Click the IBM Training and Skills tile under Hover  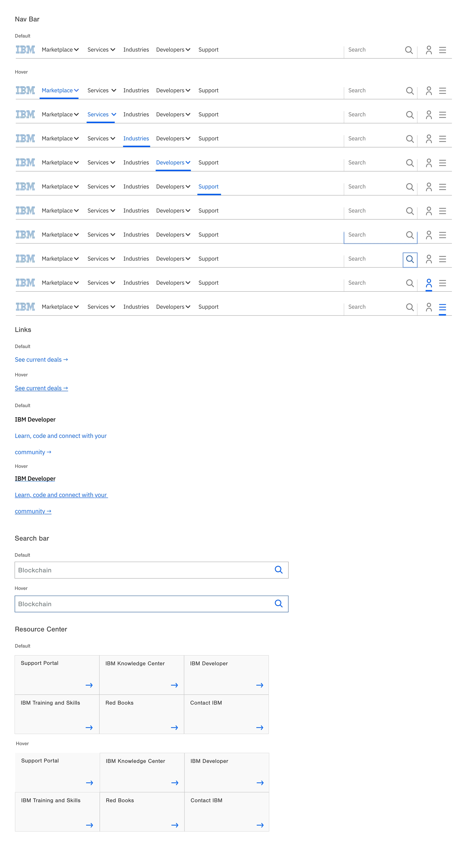coord(57,812)
